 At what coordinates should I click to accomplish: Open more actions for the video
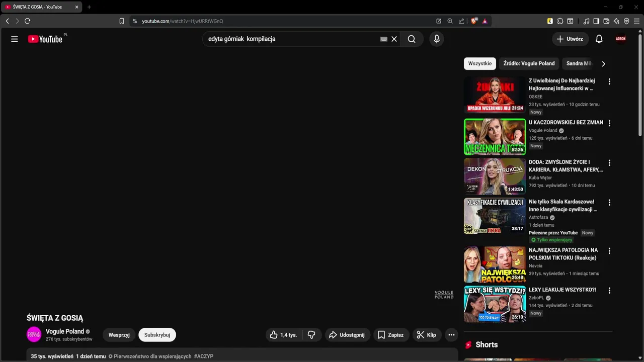pyautogui.click(x=451, y=335)
